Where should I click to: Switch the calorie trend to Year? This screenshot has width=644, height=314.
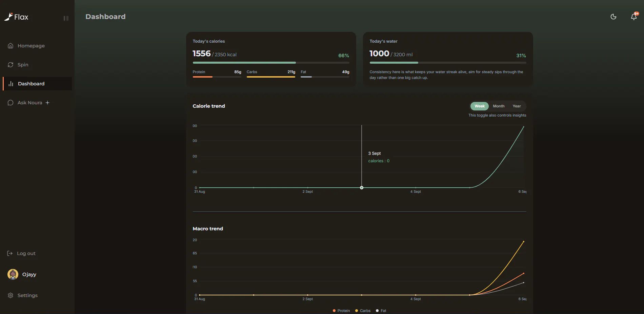517,106
